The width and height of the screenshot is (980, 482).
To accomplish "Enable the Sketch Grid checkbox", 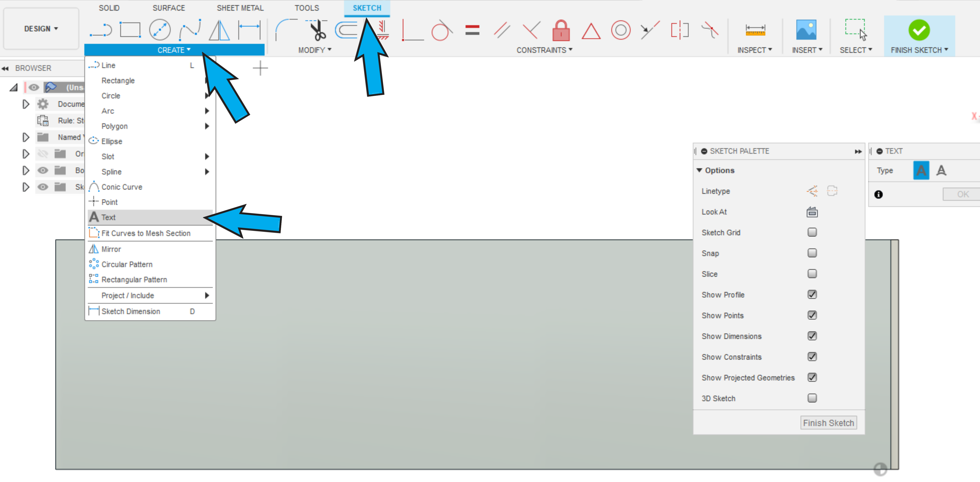I will [812, 232].
